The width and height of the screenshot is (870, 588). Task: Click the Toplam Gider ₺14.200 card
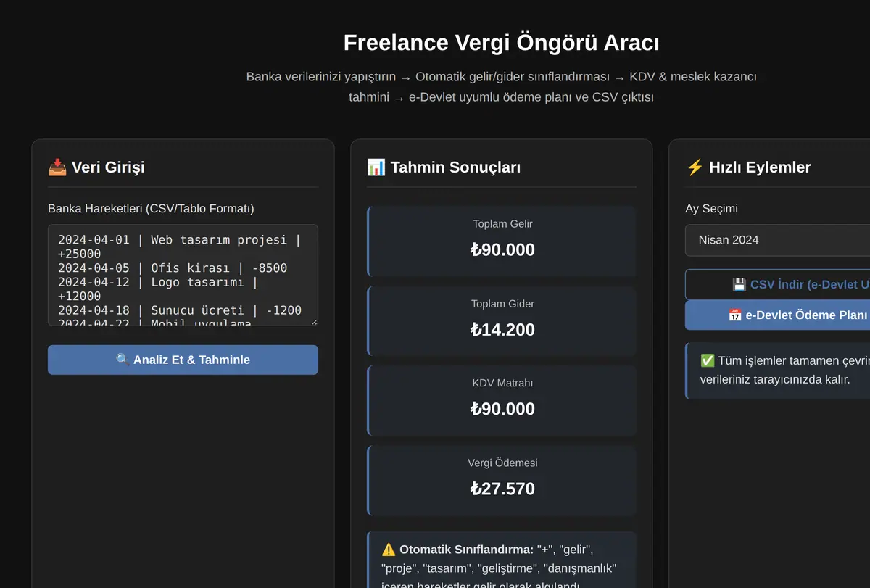[x=502, y=321]
